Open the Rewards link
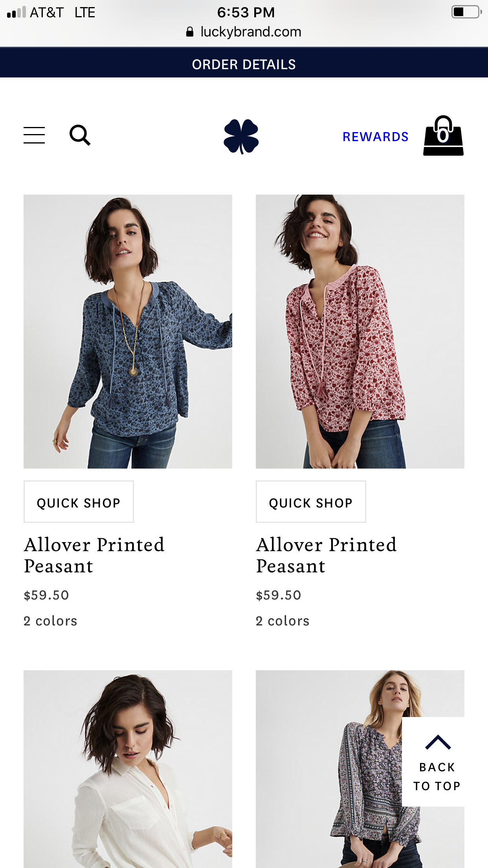 [375, 137]
